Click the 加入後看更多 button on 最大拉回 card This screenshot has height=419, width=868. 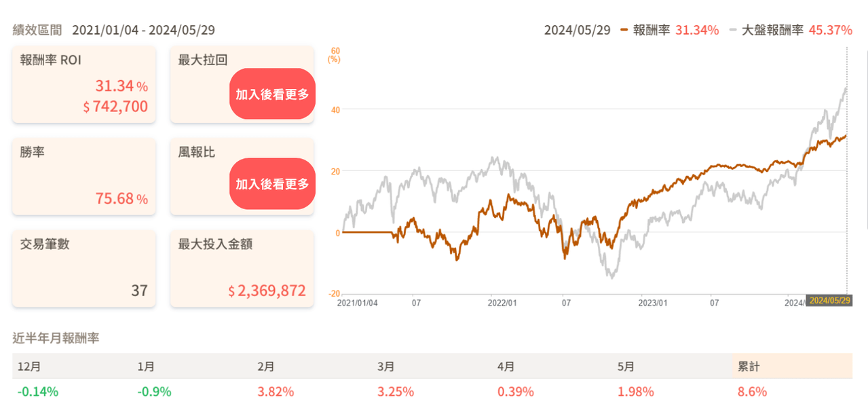[x=272, y=94]
